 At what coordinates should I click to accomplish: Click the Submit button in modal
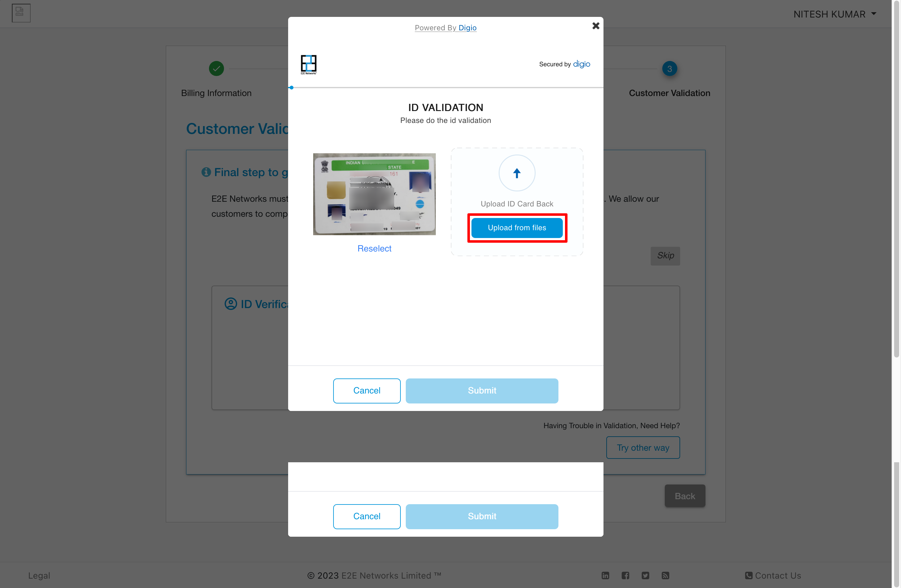coord(481,390)
